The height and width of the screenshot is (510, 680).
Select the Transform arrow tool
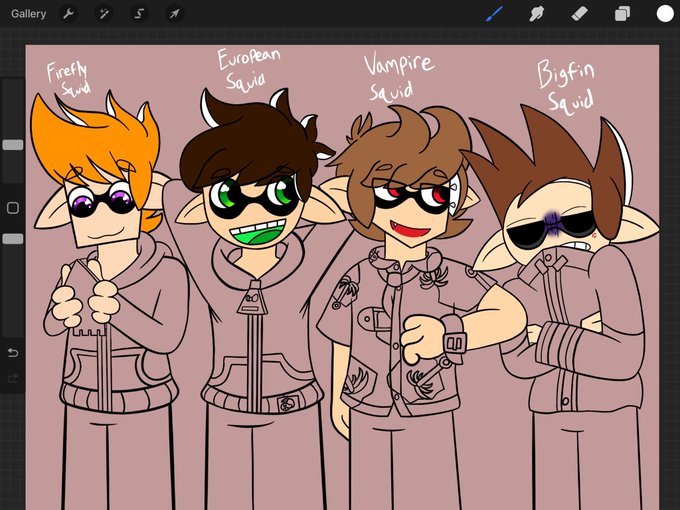[175, 14]
